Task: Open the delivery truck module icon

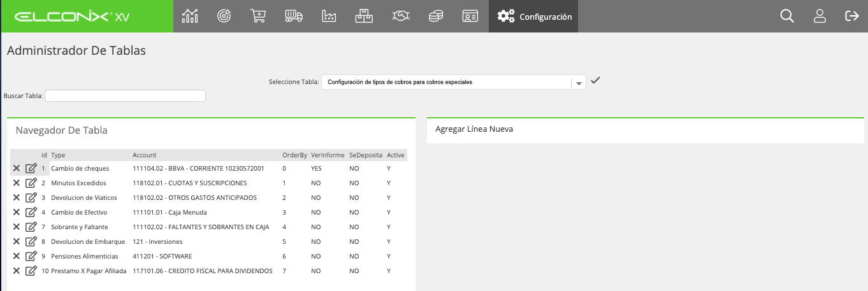Action: [x=293, y=16]
